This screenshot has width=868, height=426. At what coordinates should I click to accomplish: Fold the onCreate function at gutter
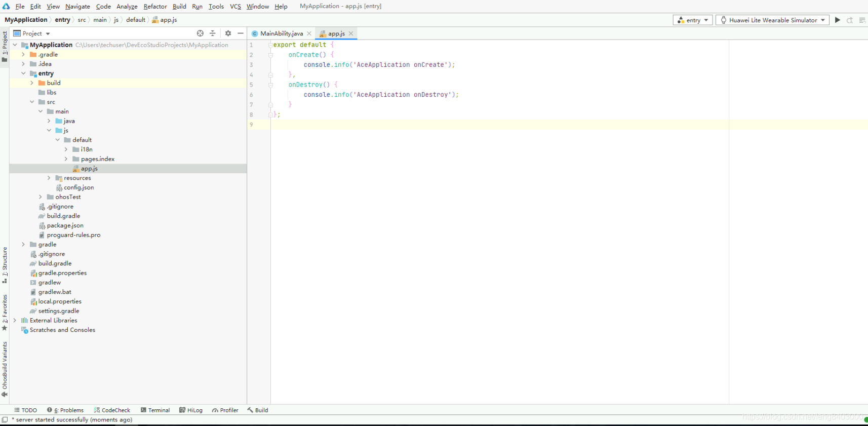(270, 55)
